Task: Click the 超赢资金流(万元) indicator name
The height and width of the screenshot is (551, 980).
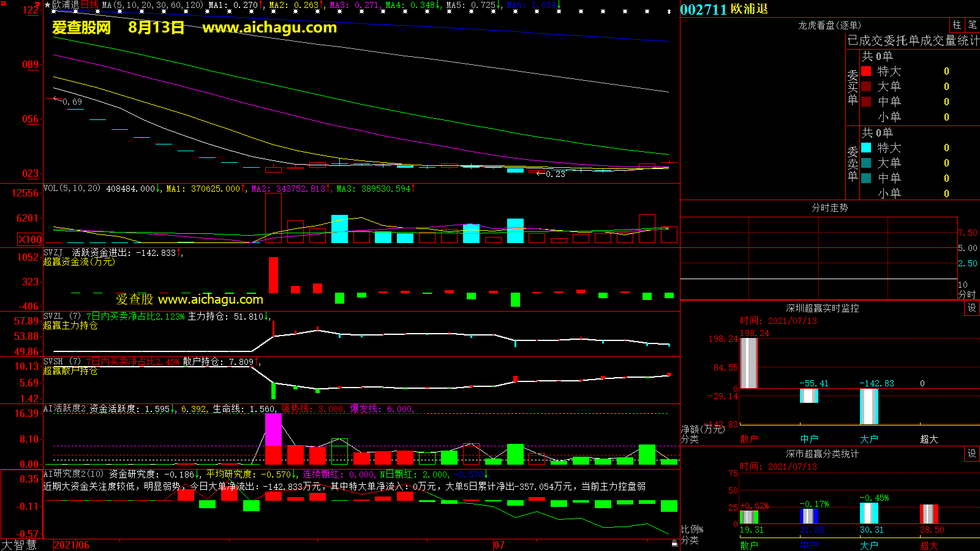Action: click(x=79, y=261)
